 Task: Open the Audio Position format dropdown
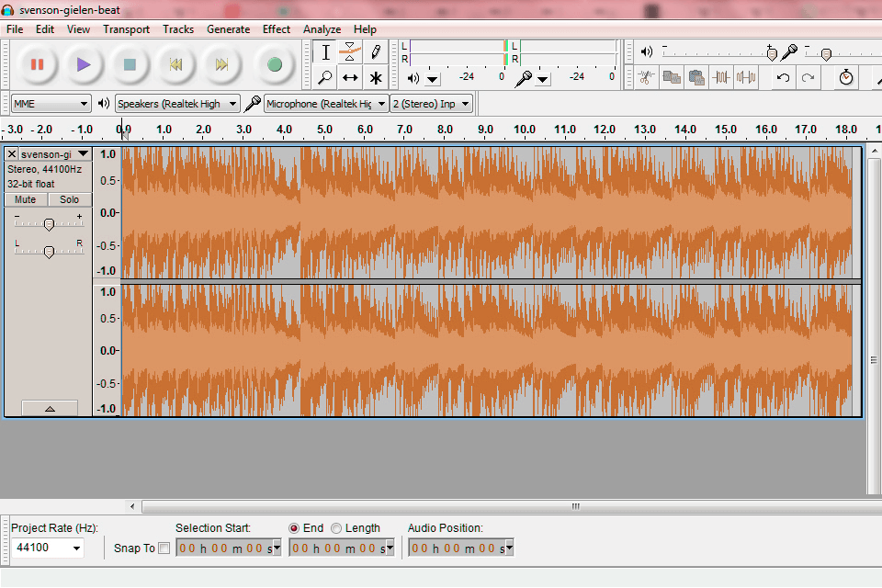pyautogui.click(x=510, y=548)
